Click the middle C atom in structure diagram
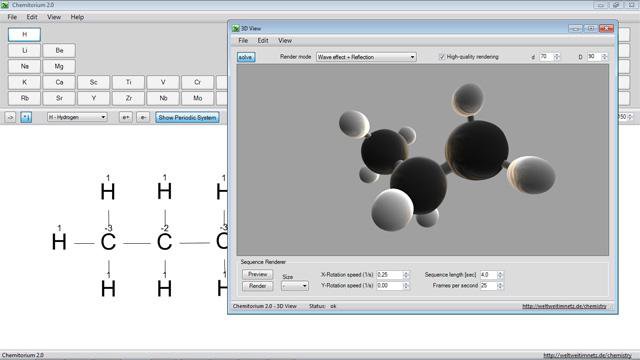Image resolution: width=640 pixels, height=360 pixels. pos(164,242)
